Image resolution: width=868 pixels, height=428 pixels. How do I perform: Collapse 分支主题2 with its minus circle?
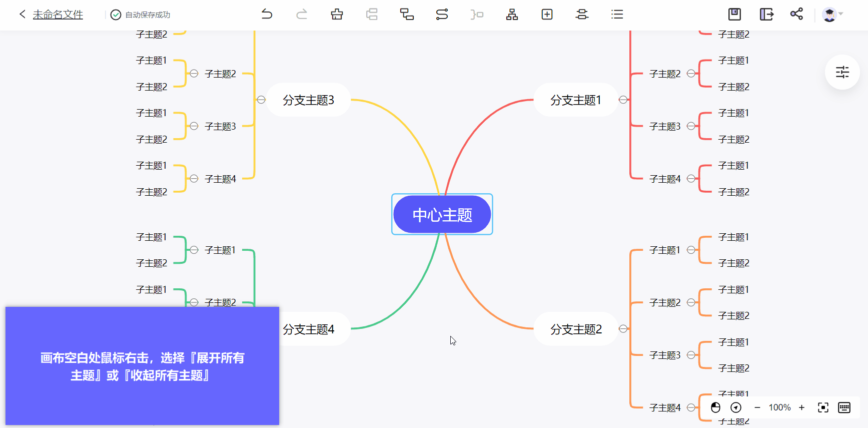coord(623,329)
